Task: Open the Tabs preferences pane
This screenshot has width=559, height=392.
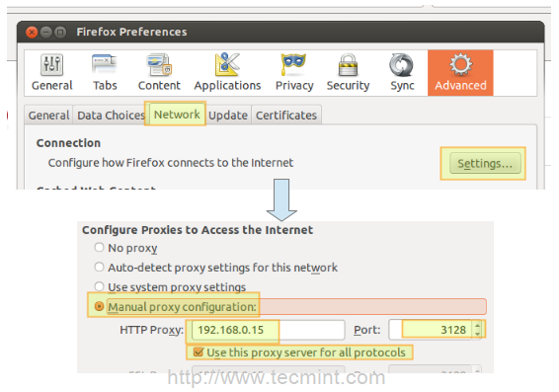Action: (105, 73)
